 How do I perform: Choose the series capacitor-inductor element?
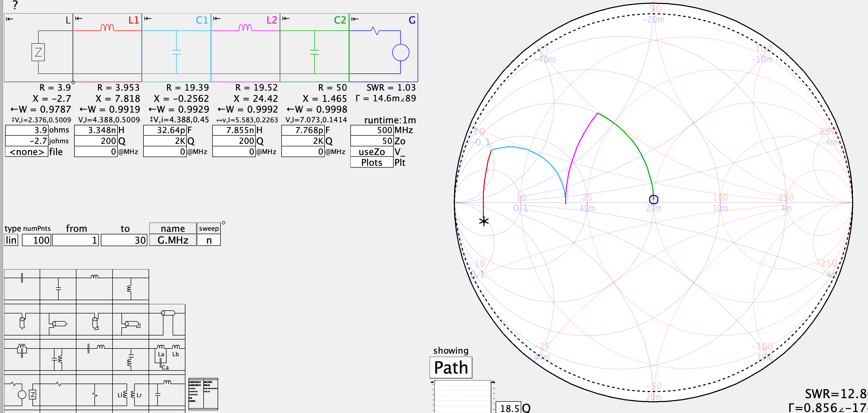tap(94, 355)
